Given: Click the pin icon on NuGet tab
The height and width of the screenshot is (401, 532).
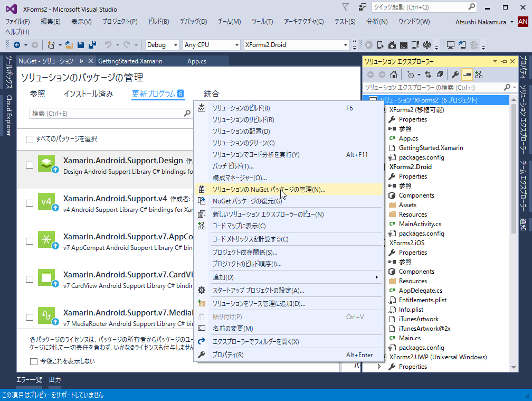Looking at the screenshot, I should click(81, 61).
